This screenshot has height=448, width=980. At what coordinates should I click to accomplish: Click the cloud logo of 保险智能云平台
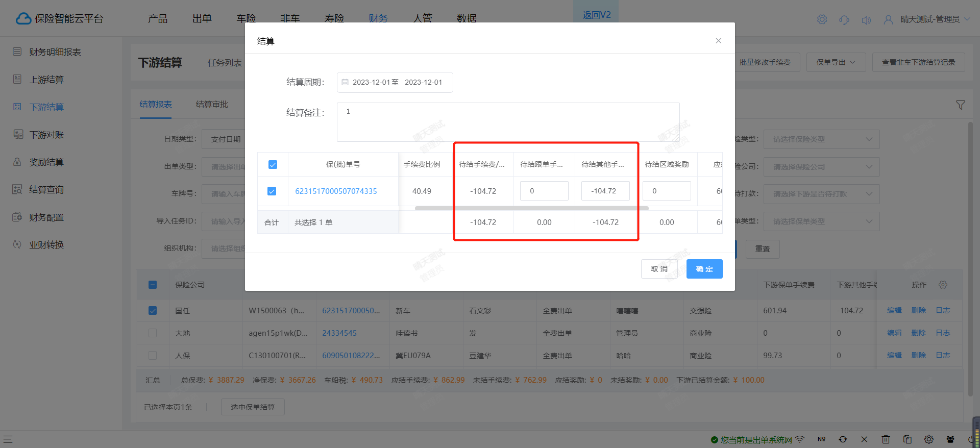(x=23, y=18)
